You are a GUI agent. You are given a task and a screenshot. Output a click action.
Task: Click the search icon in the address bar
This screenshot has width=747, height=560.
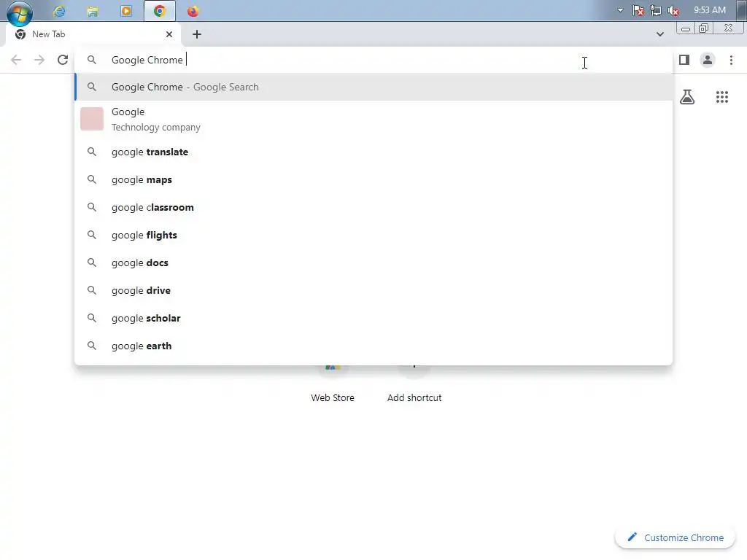[x=92, y=60]
